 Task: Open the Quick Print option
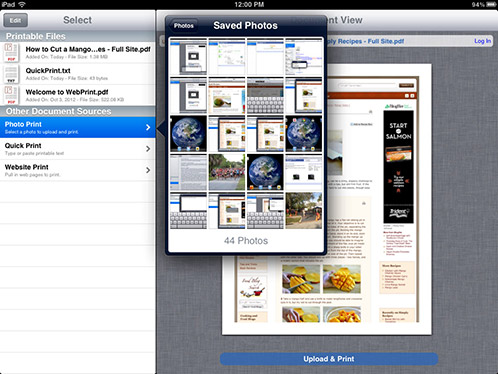[x=78, y=149]
